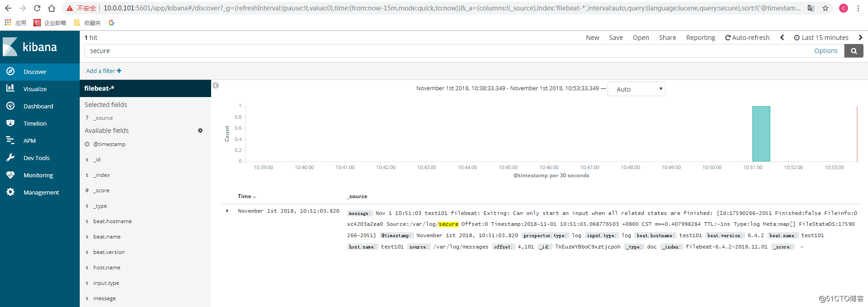Select the _index field
This screenshot has width=868, height=307.
coord(101,175)
